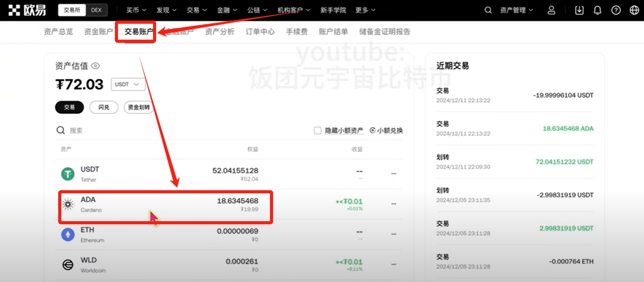Screen dimensions: 644x282
Task: Expand the 买币 menu in navigation
Action: pyautogui.click(x=137, y=10)
